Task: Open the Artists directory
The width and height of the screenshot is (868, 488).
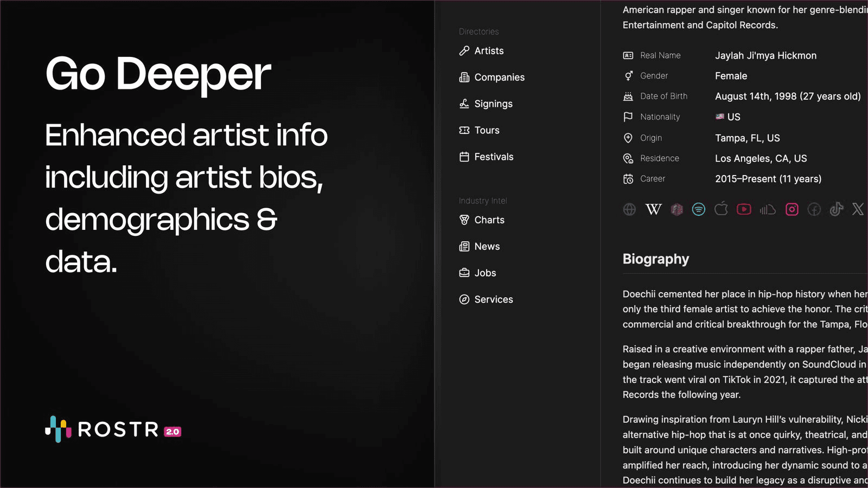Action: (x=488, y=51)
